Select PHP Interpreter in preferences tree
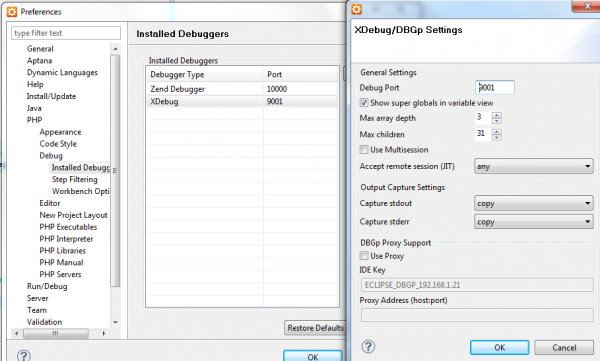The height and width of the screenshot is (361, 600). 66,239
